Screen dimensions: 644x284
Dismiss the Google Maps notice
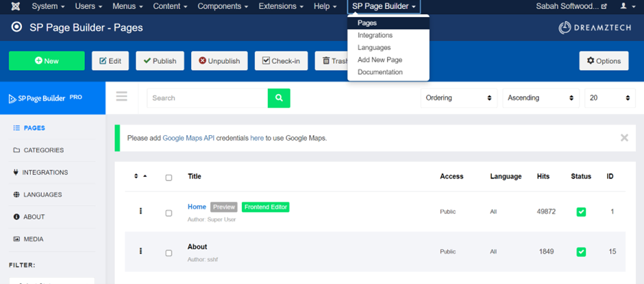(x=624, y=138)
